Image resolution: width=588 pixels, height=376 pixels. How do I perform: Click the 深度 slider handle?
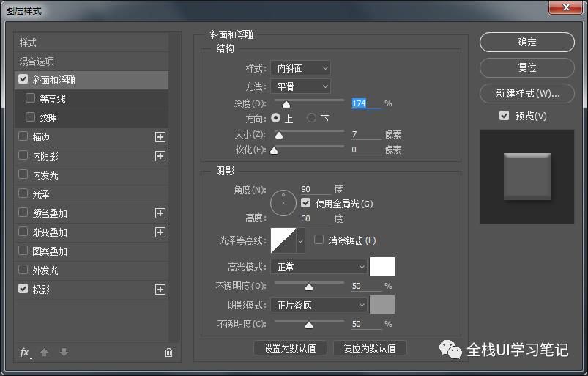click(x=286, y=104)
